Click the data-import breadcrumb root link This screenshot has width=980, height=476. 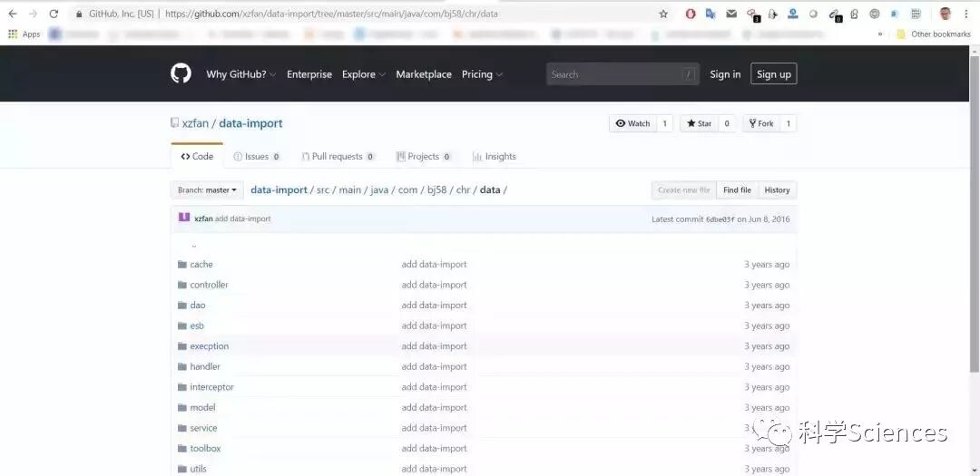[279, 189]
